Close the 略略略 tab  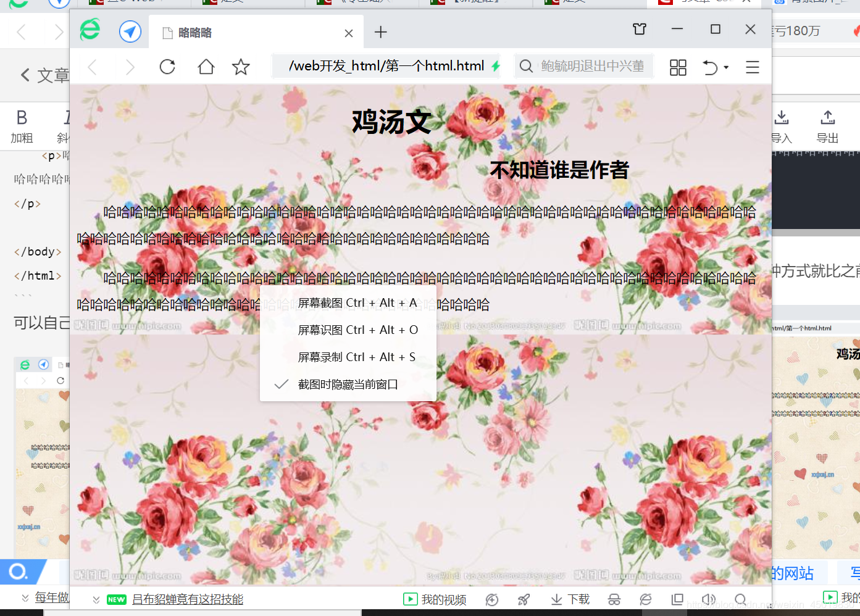349,33
